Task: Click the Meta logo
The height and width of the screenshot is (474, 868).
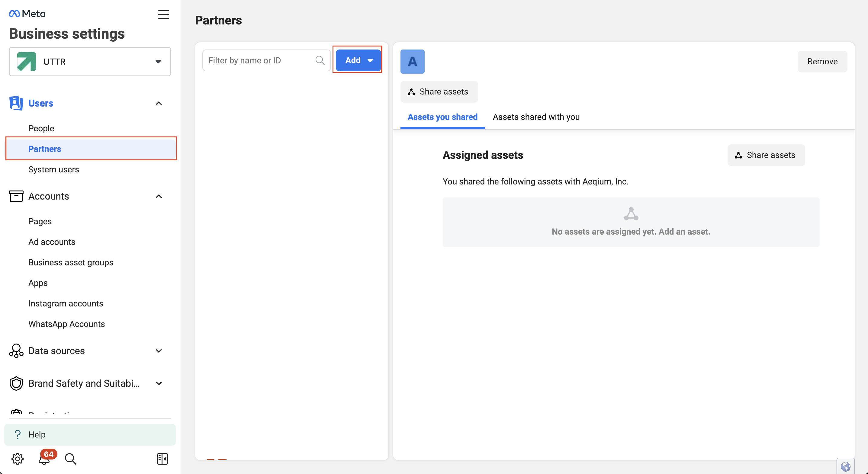Action: click(27, 14)
